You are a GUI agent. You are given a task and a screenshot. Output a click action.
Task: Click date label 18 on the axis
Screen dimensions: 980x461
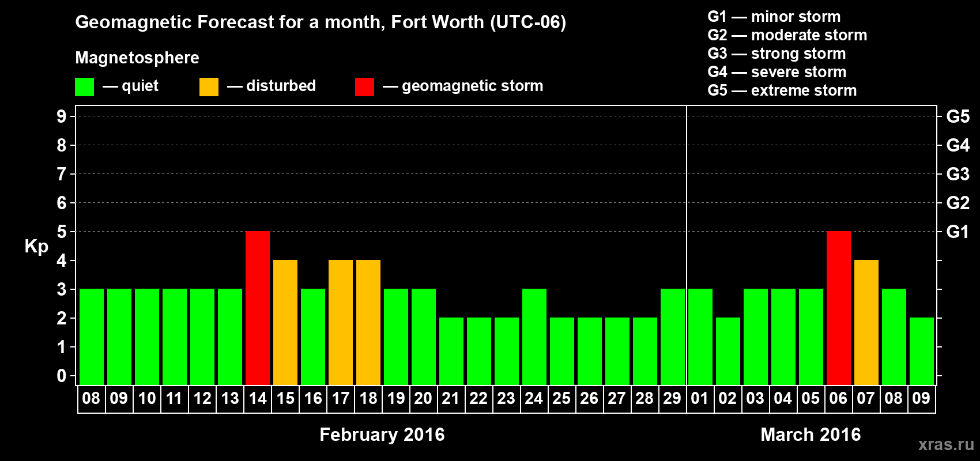pyautogui.click(x=368, y=399)
